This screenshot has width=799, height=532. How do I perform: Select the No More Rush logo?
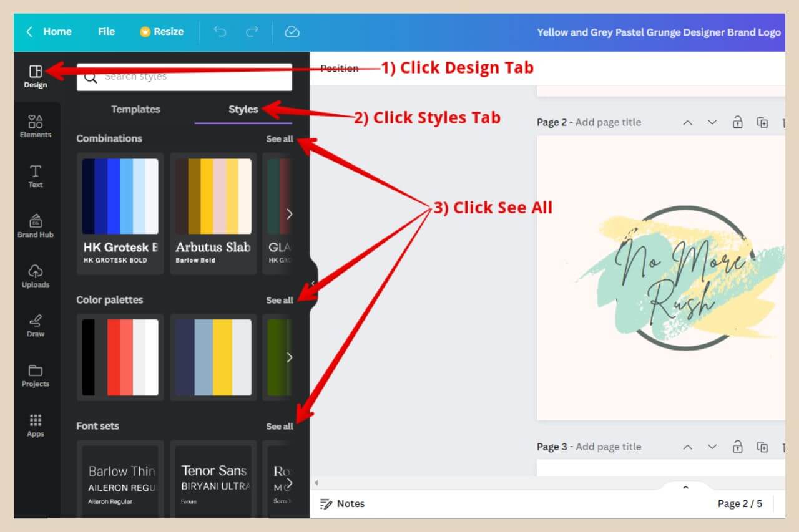[682, 278]
